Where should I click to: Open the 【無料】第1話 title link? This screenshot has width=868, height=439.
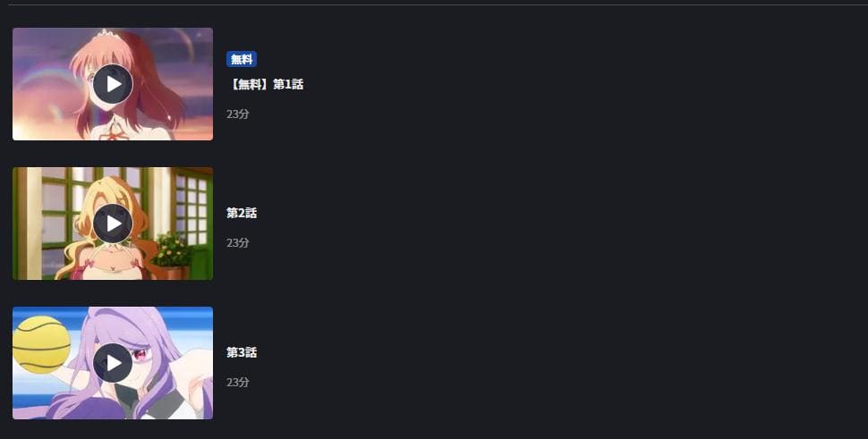click(265, 84)
